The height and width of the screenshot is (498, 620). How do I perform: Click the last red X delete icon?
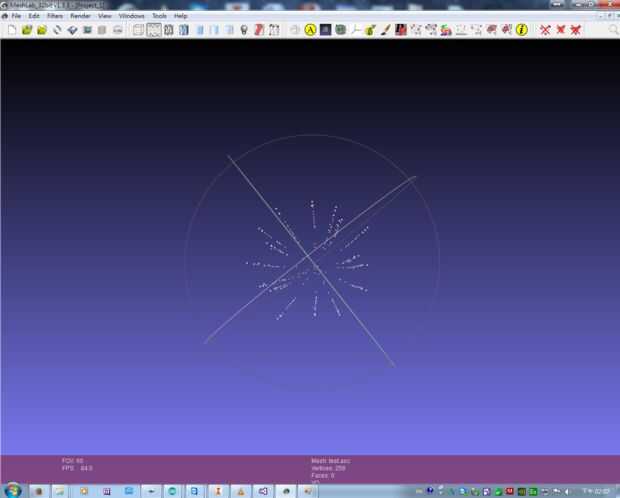[576, 30]
